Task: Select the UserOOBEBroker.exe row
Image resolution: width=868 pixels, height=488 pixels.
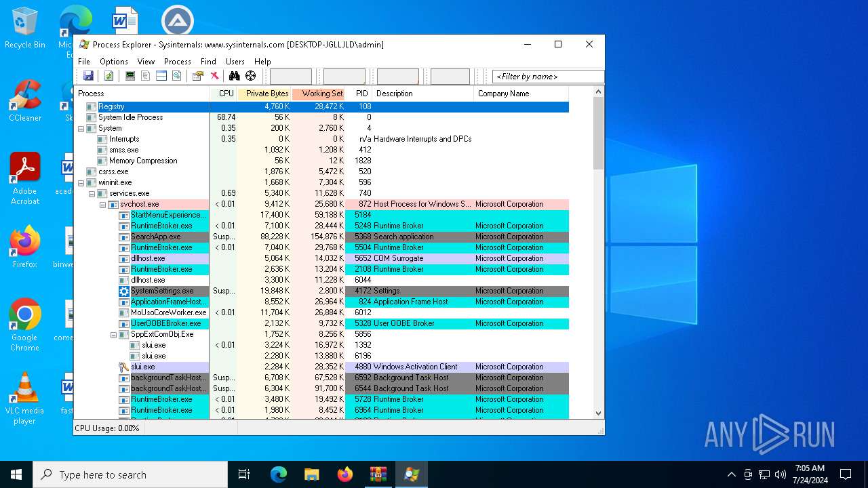Action: [x=321, y=323]
